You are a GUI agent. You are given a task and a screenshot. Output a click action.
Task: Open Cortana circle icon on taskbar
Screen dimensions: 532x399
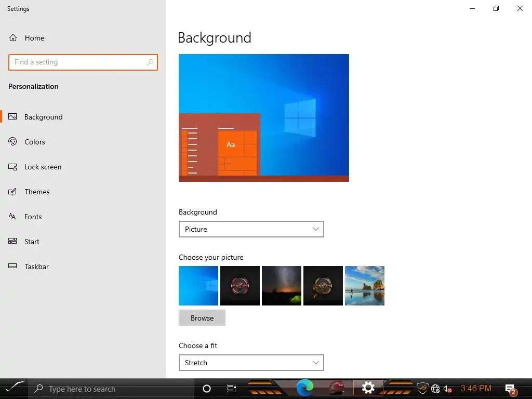(207, 389)
